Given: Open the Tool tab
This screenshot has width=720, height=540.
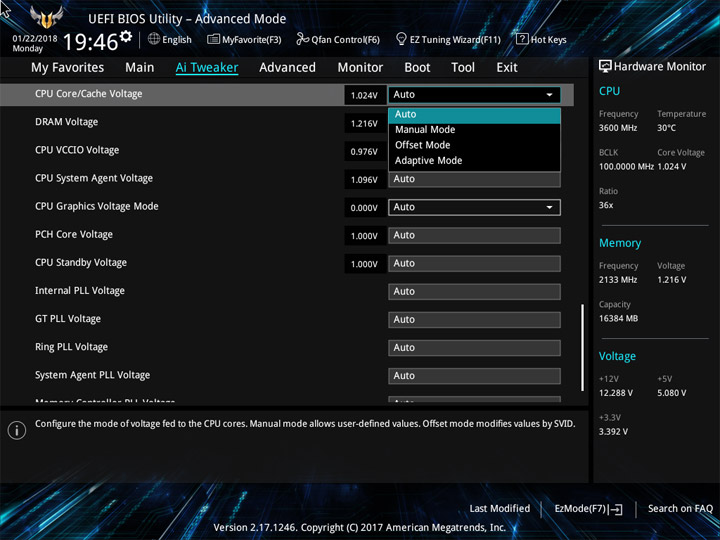Looking at the screenshot, I should [463, 68].
